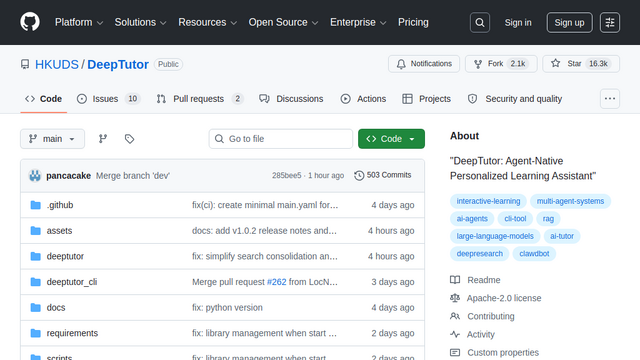
Task: Open pull request #262 link
Action: point(277,282)
